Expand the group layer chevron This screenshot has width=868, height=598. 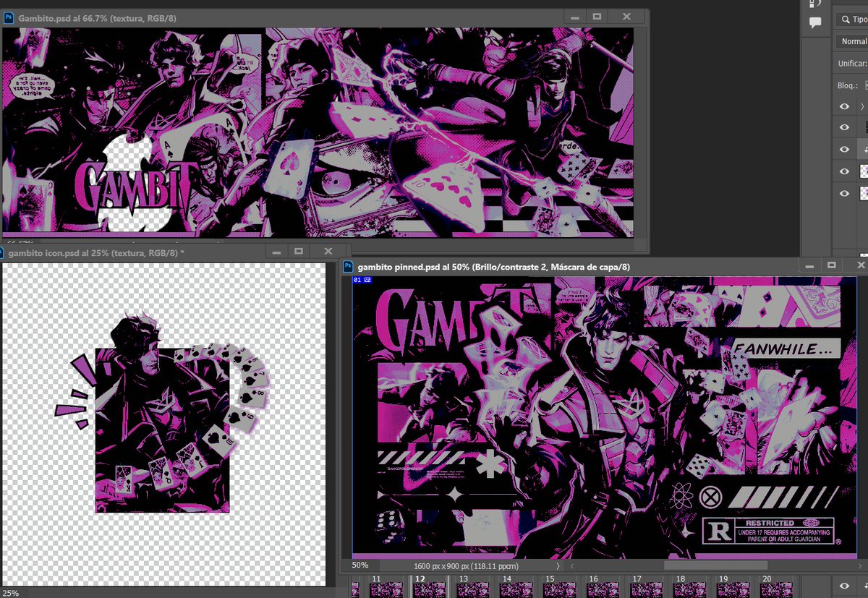862,106
